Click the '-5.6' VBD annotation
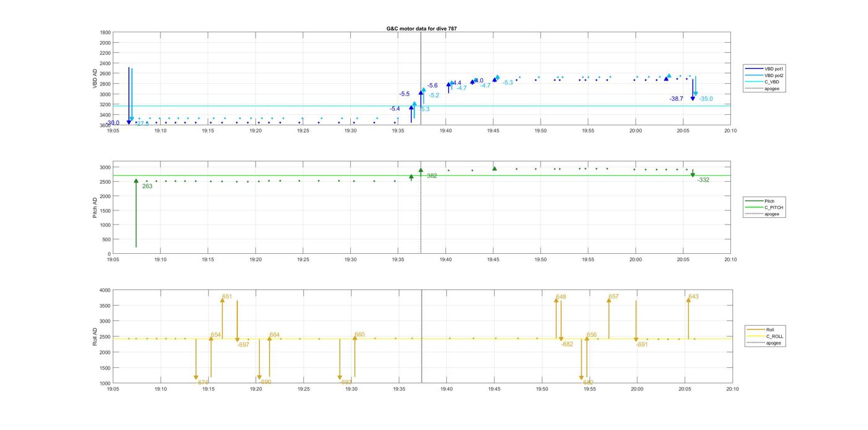This screenshot has height=430, width=868. click(432, 86)
